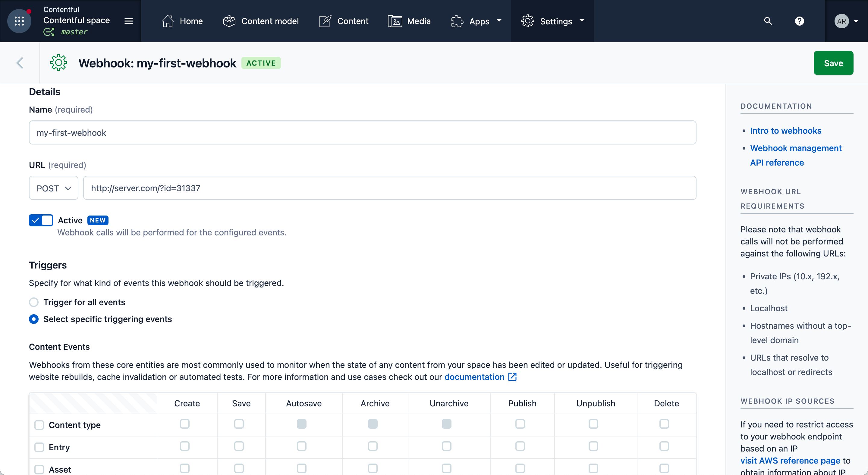
Task: Click the Settings navigation icon
Action: [x=528, y=21]
